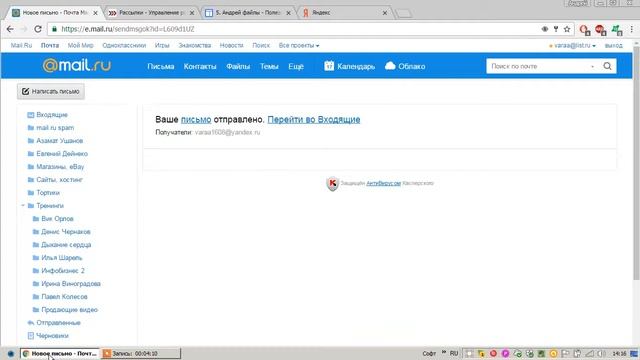
Task: Reload the current page
Action: (38, 29)
